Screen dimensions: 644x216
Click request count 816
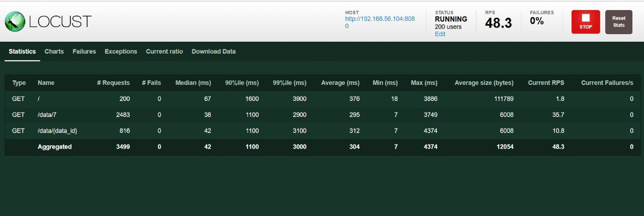click(124, 131)
